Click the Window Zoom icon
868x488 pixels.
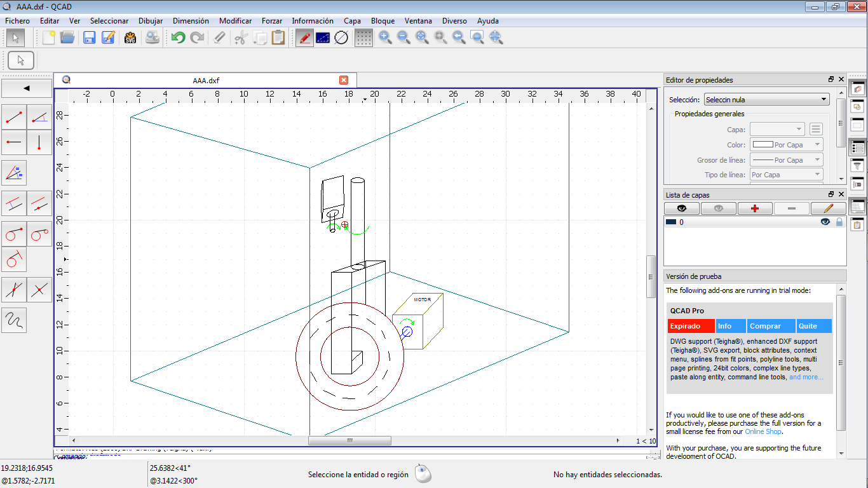[477, 37]
